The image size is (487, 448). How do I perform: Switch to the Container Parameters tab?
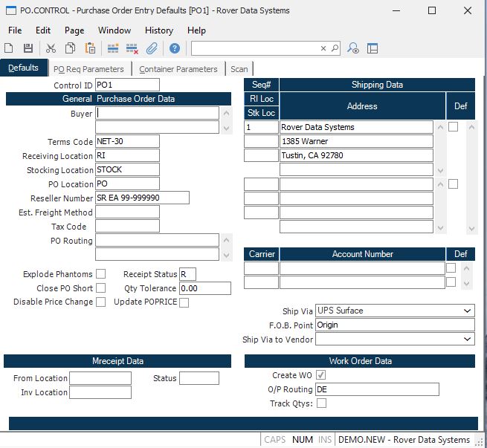178,69
